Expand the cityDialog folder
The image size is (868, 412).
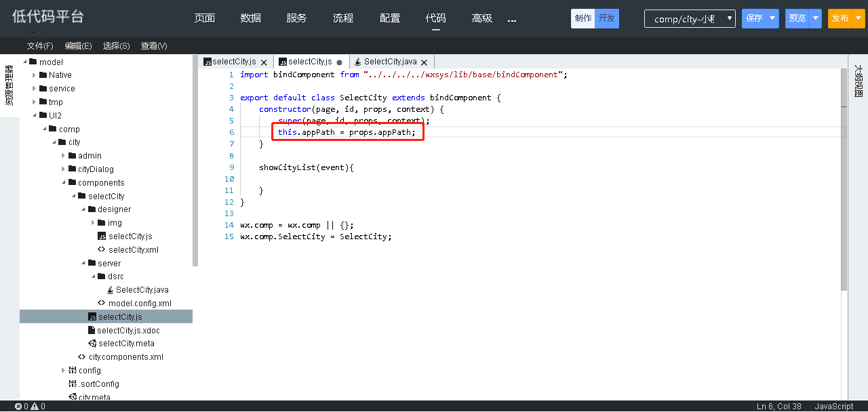click(x=64, y=169)
